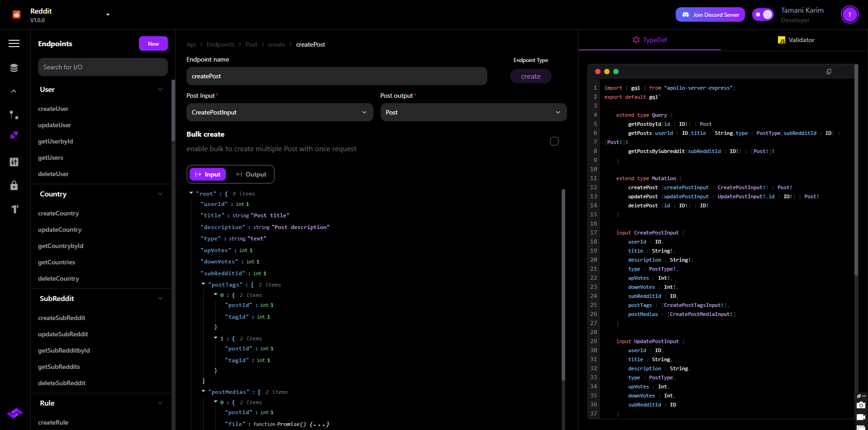This screenshot has height=430, width=868.
Task: Collapse the SubReddit endpoints group
Action: pos(160,298)
